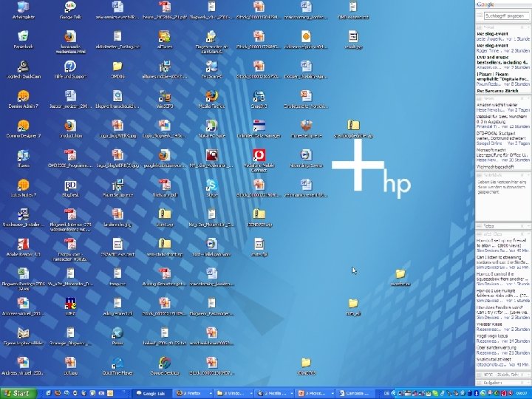Select the Google Desktop shortcut
Image resolution: width=532 pixels, height=399 pixels.
click(x=165, y=366)
